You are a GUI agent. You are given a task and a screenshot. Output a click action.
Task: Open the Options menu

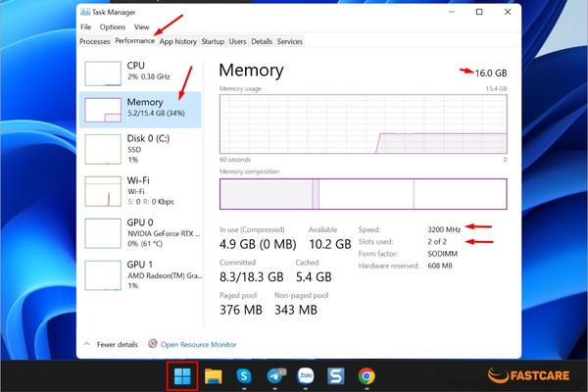pos(113,27)
